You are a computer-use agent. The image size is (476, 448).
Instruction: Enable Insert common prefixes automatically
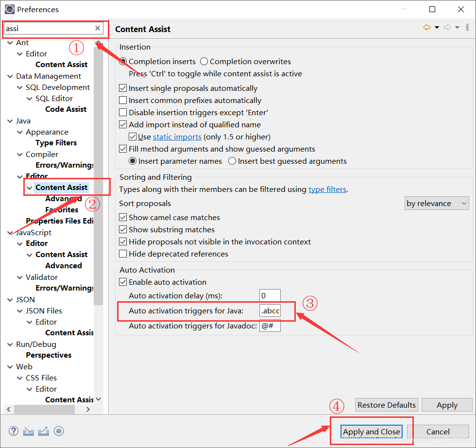pos(123,100)
